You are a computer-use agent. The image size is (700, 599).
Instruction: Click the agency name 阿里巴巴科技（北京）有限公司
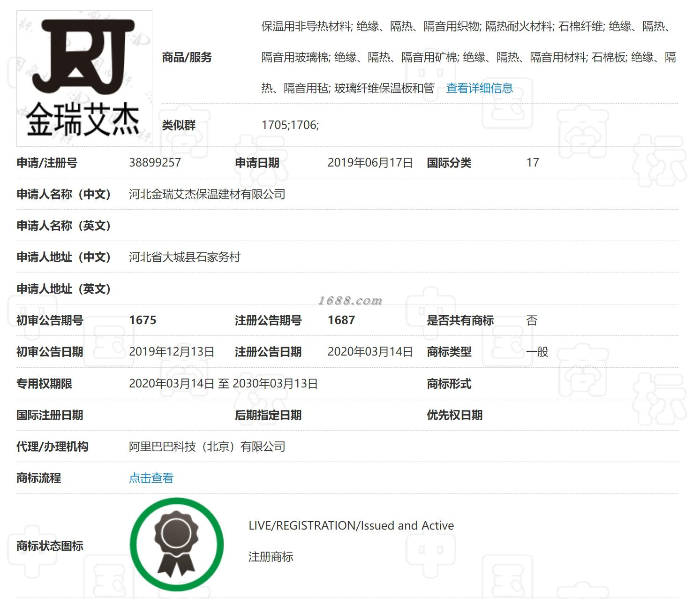coord(207,447)
